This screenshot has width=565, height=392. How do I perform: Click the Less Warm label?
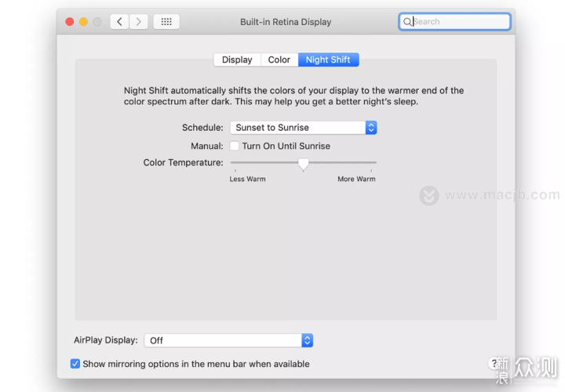tap(247, 179)
